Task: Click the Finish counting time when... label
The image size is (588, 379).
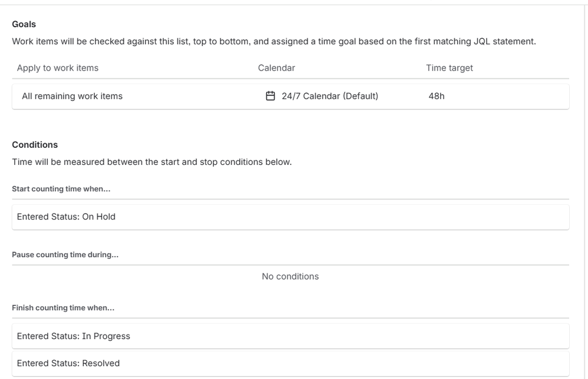Action: tap(63, 308)
